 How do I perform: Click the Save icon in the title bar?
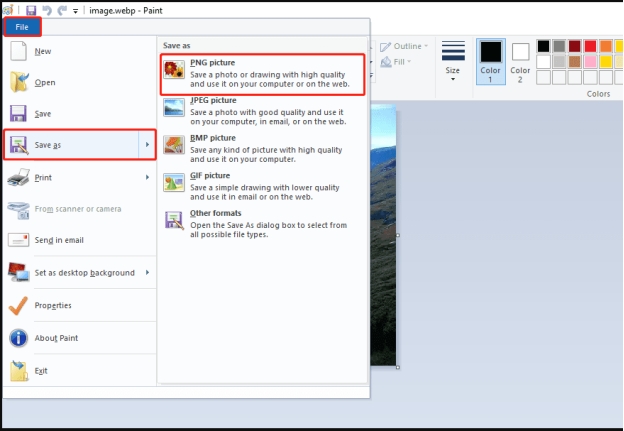tap(31, 10)
